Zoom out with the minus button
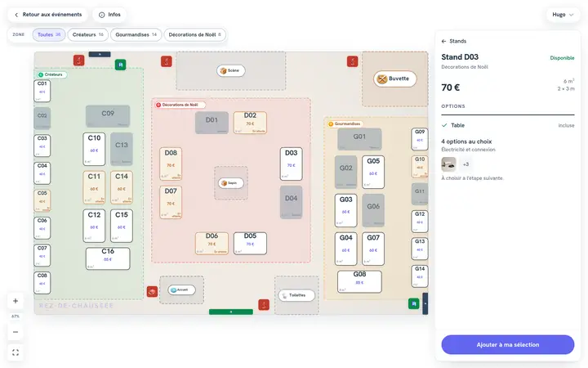This screenshot has width=588, height=368. click(16, 332)
